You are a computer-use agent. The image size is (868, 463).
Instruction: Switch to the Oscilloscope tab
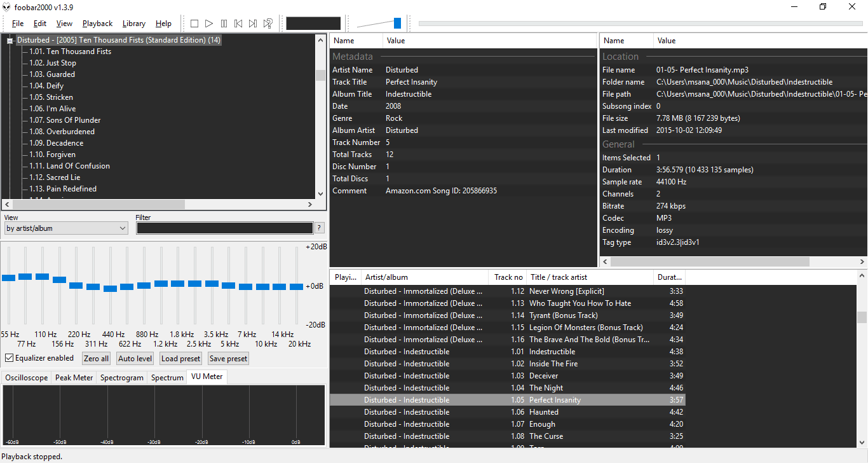[26, 377]
